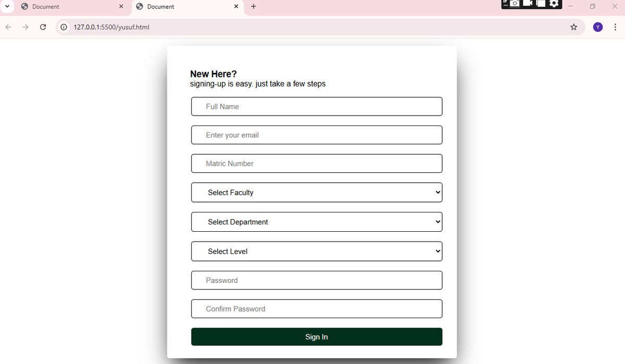Viewport: 625px width, 364px height.
Task: Close the first Document tab
Action: pyautogui.click(x=121, y=6)
